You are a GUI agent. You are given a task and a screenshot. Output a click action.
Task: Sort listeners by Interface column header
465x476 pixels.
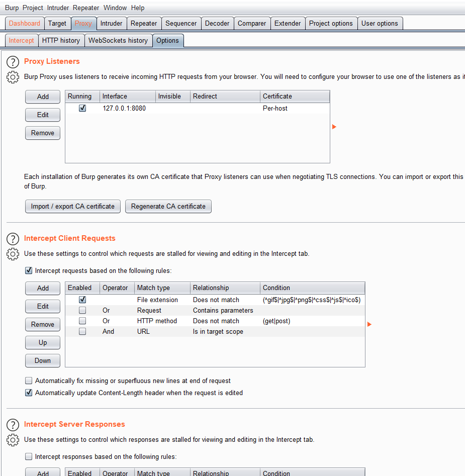coord(128,96)
